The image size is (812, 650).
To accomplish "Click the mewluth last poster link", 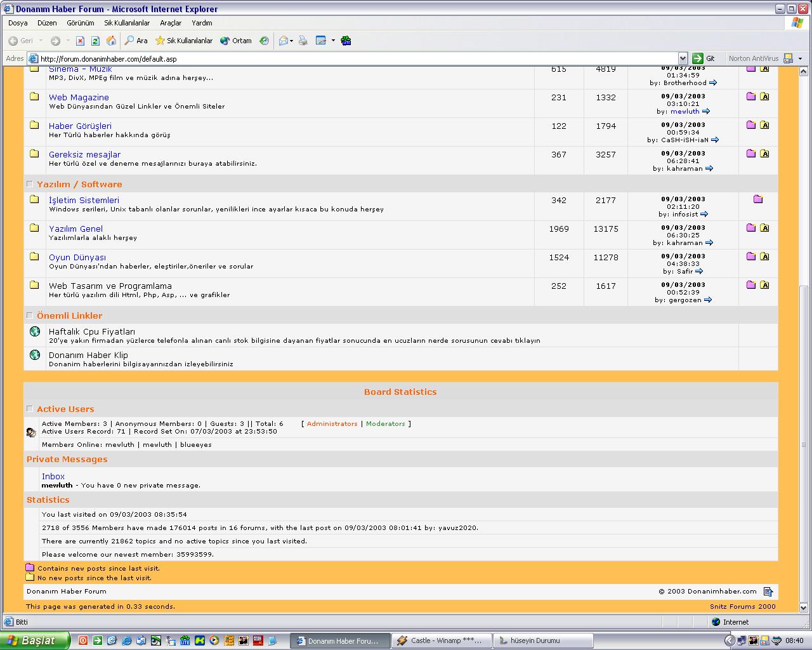I will point(685,111).
